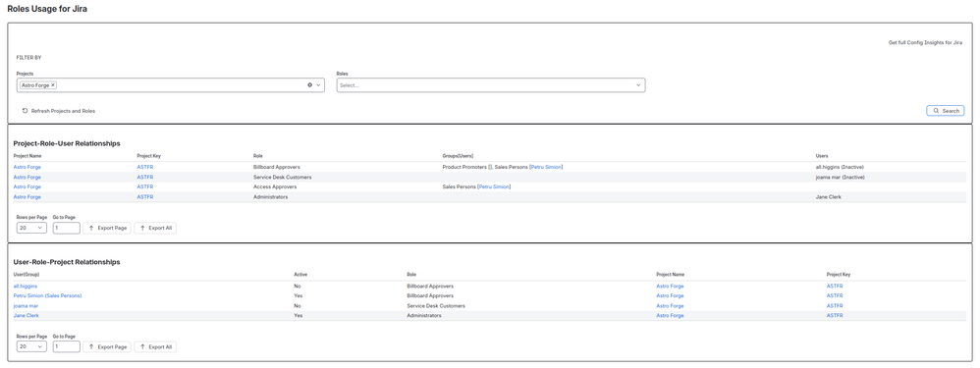The height and width of the screenshot is (368, 980).
Task: Open Rows per Page dropdown in User-Role-Project section
Action: (31, 346)
